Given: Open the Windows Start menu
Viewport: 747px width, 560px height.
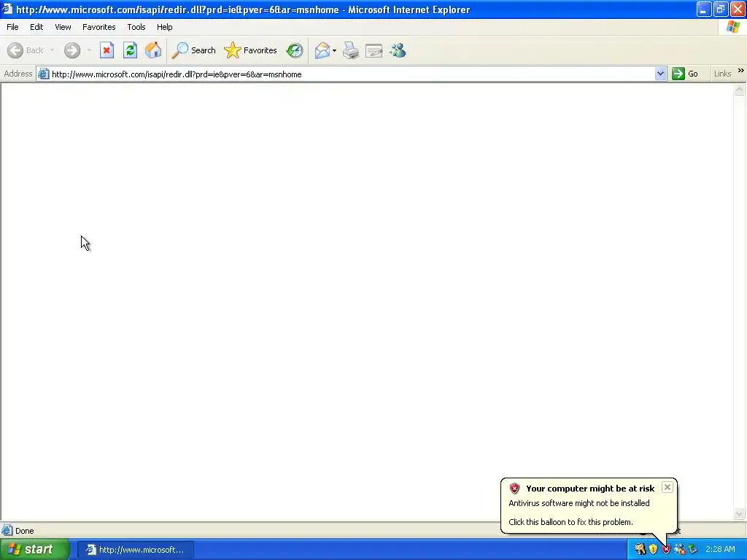Looking at the screenshot, I should coord(34,550).
